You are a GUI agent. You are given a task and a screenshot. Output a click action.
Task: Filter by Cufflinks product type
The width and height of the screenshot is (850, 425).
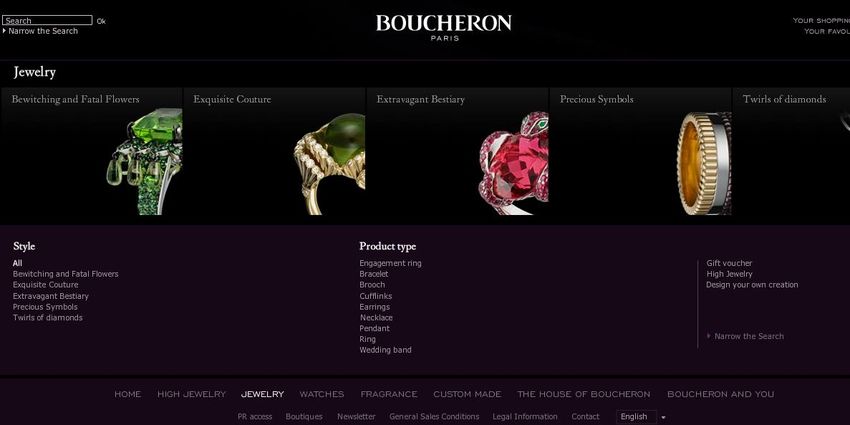click(376, 296)
